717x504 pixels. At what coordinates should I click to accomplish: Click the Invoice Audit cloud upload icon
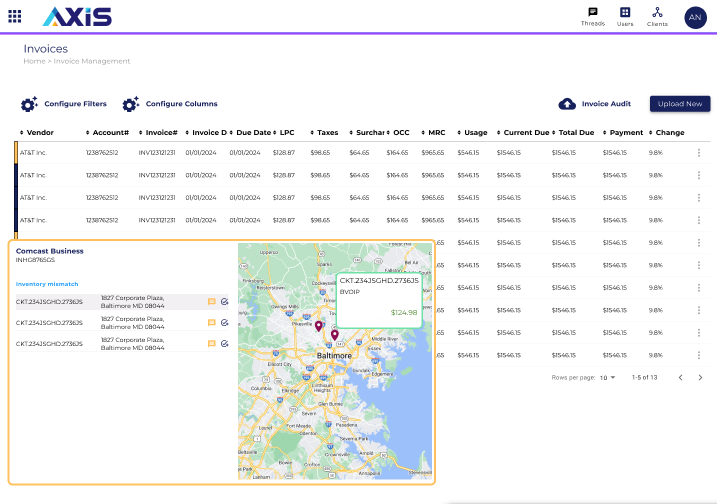tap(567, 104)
